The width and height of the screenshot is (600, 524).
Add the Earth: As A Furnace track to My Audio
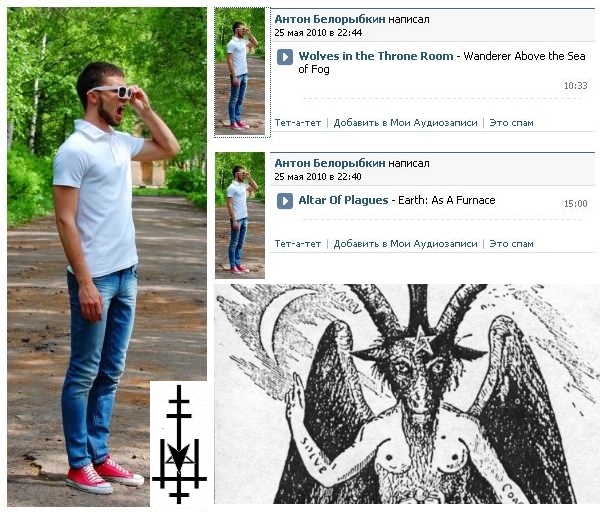405,244
